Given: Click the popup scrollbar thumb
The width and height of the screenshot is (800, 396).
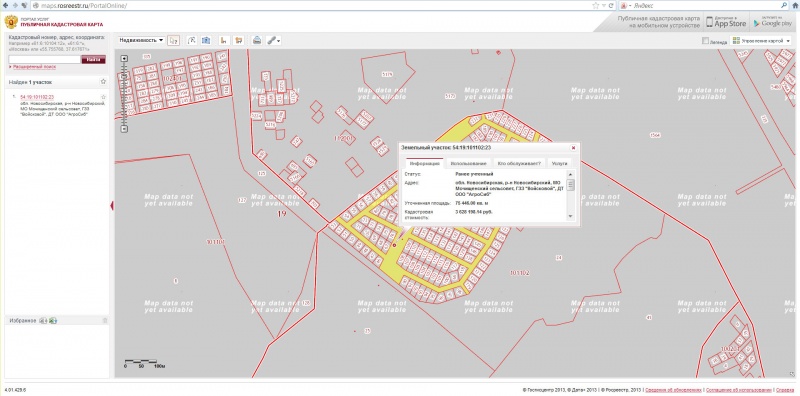Looking at the screenshot, I should [x=570, y=185].
